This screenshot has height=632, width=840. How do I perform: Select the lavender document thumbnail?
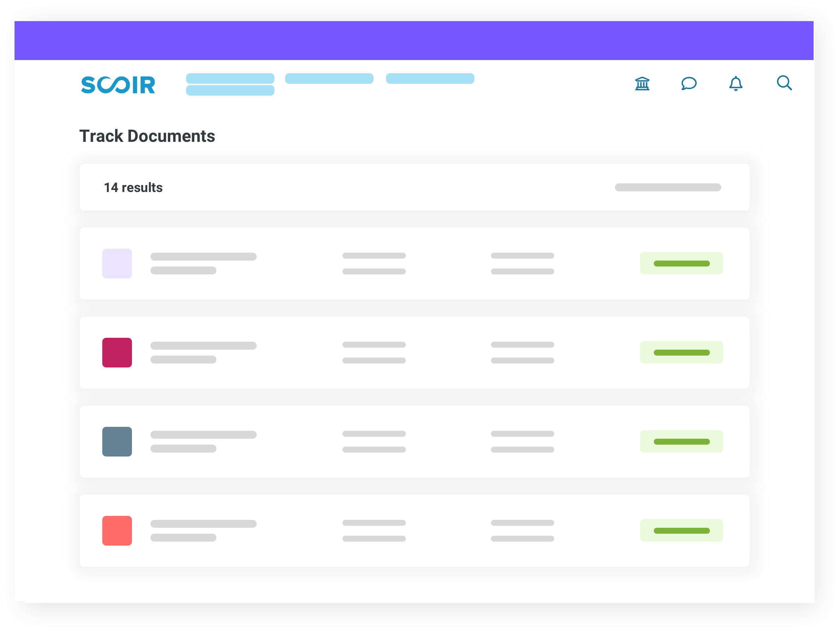coord(117,264)
